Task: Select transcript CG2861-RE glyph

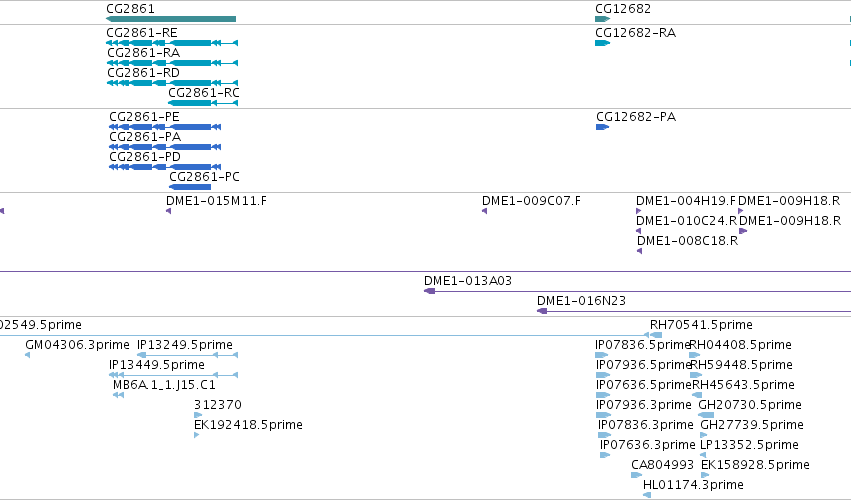Action: pyautogui.click(x=172, y=43)
